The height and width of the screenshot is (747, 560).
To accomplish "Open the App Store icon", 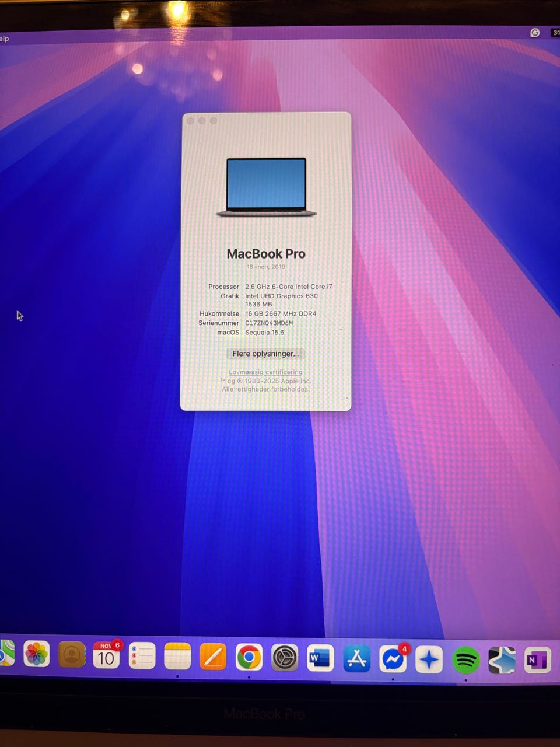I will coord(356,659).
